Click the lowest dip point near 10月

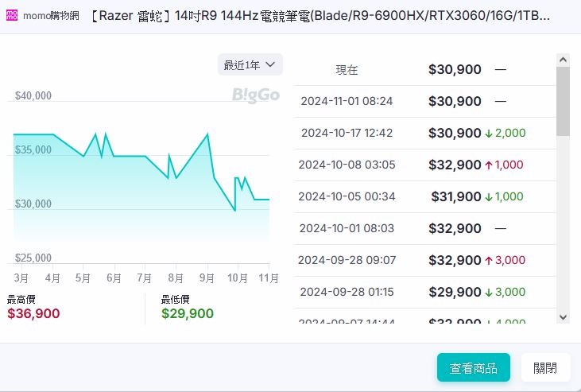[x=234, y=210]
